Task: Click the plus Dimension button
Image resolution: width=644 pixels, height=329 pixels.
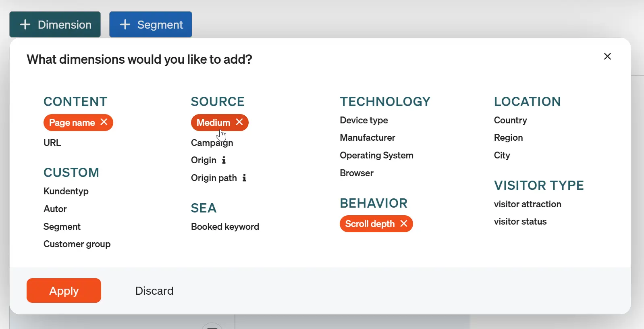Action: click(55, 25)
